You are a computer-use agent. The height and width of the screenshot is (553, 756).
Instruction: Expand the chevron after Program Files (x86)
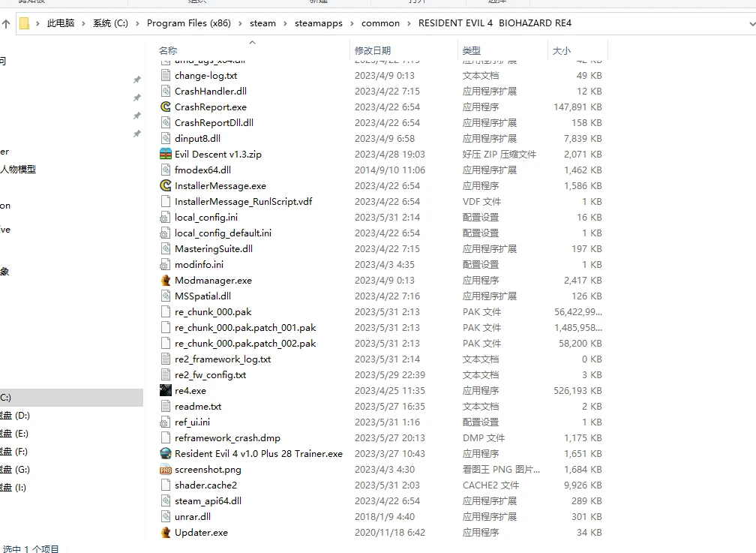[240, 23]
